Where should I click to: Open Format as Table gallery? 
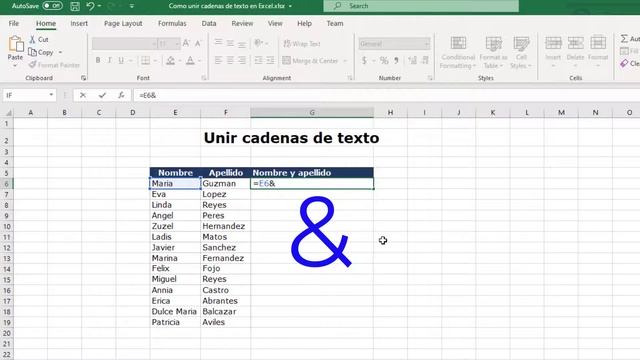(493, 52)
